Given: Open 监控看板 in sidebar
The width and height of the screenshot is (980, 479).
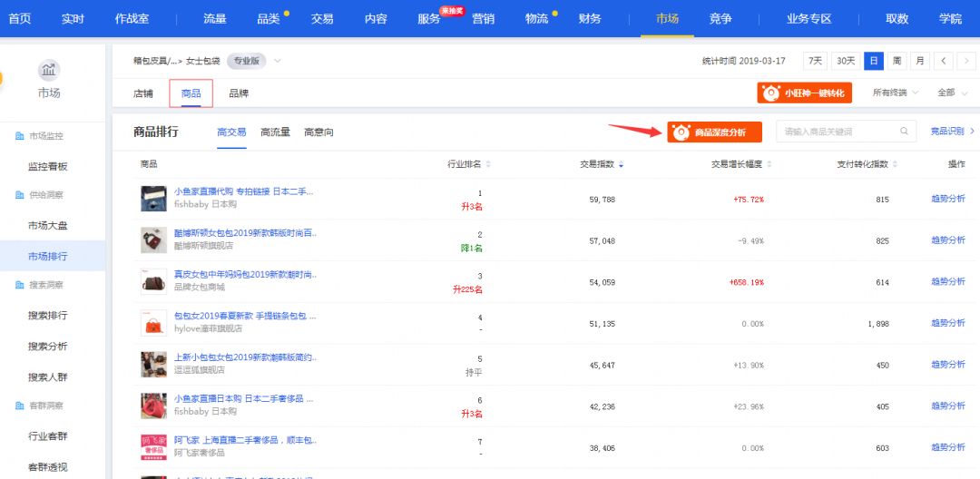Looking at the screenshot, I should [x=47, y=166].
